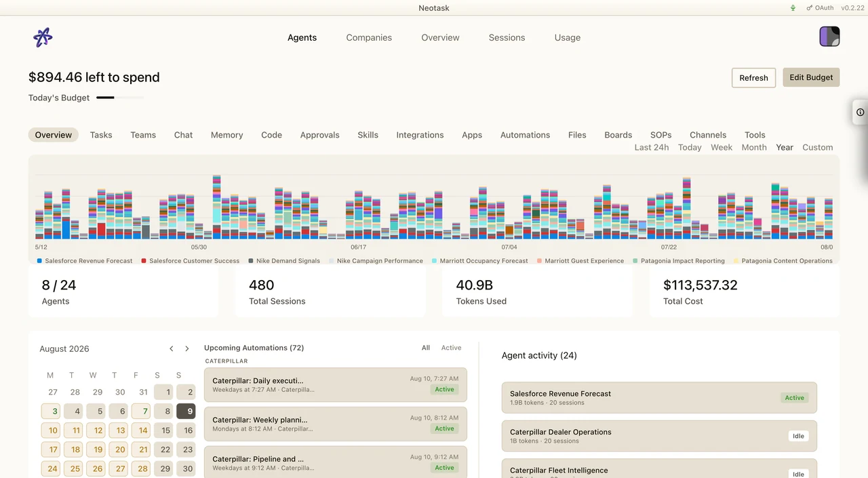Switch to the Channels sub-tab
Viewport: 868px width, 478px height.
[x=708, y=135]
